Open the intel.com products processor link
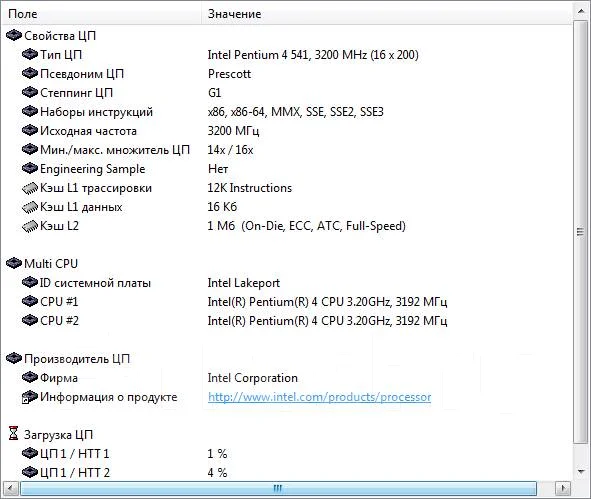 coord(319,397)
